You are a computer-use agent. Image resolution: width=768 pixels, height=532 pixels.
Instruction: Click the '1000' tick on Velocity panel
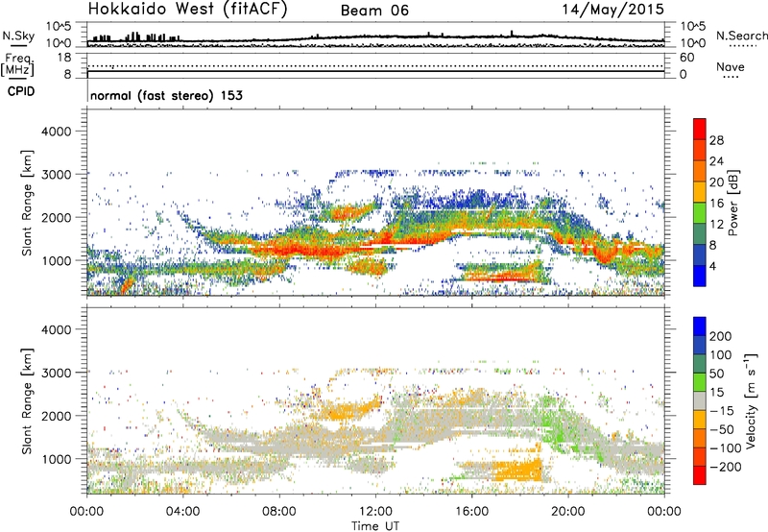click(57, 459)
